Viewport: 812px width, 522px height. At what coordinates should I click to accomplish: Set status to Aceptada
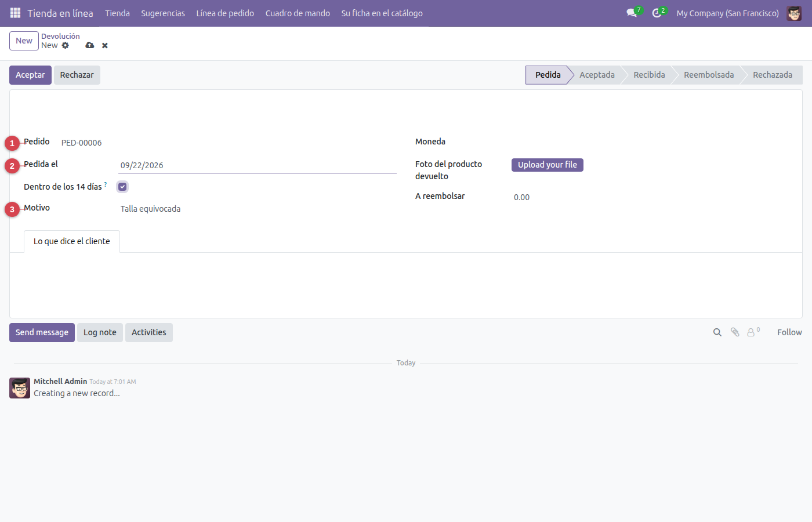click(597, 75)
